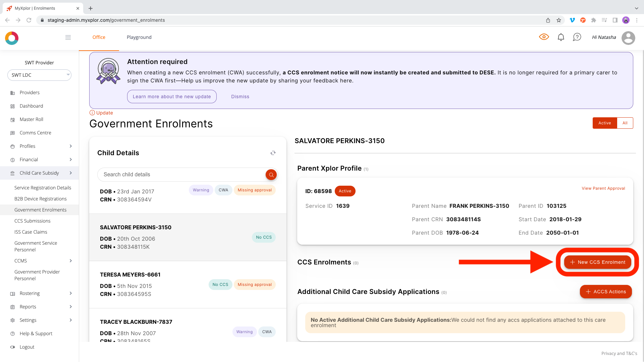This screenshot has width=644, height=362.
Task: Click the help question mark icon
Action: click(x=577, y=37)
